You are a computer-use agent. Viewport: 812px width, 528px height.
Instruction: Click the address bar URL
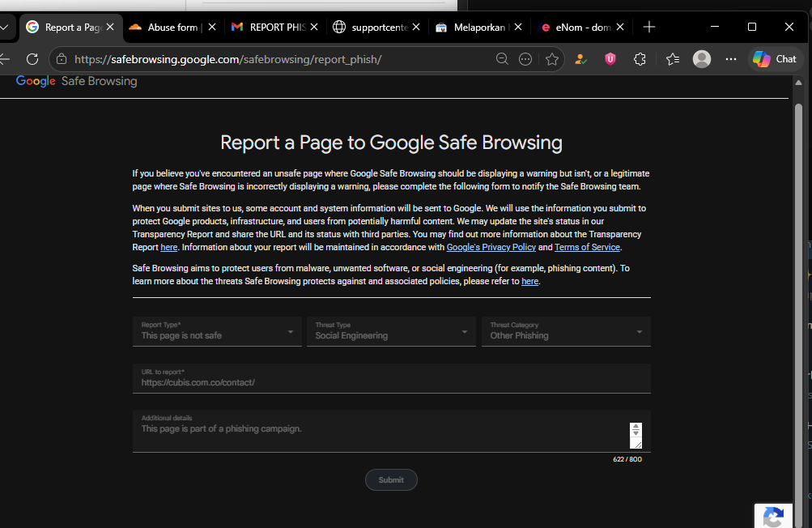(x=227, y=59)
